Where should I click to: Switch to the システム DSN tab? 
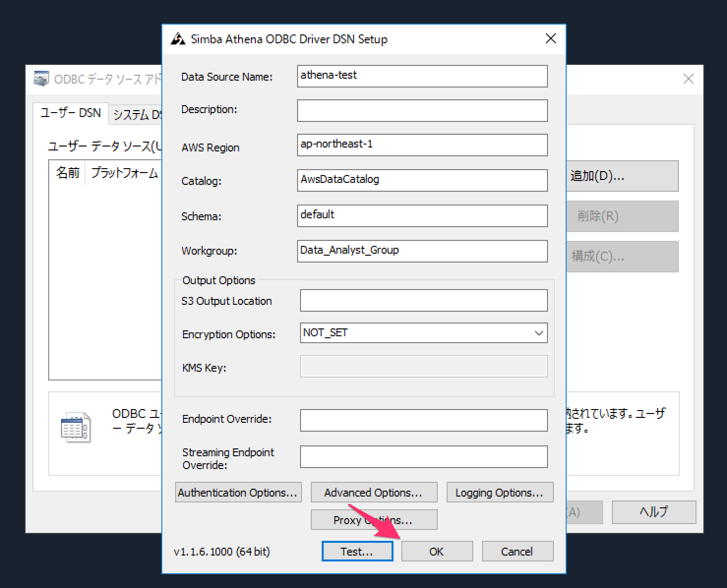click(x=137, y=115)
